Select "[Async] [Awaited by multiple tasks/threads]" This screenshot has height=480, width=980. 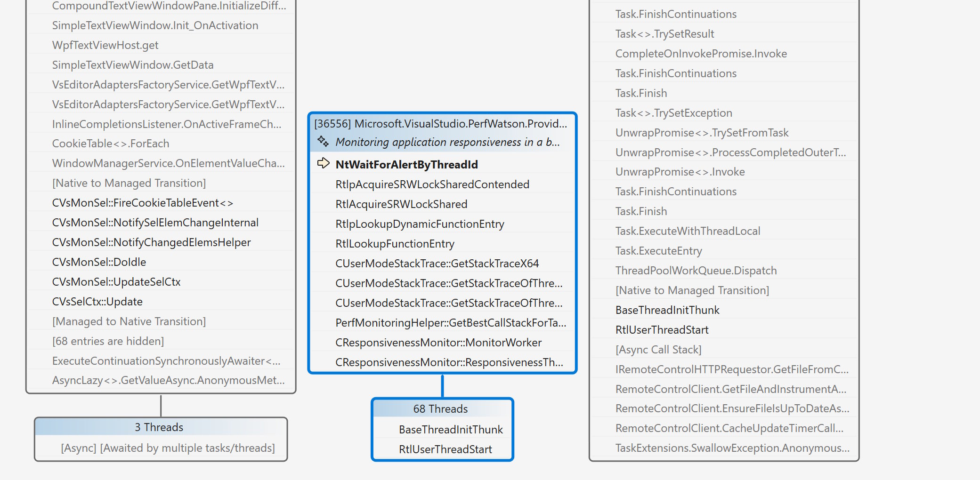tap(168, 448)
